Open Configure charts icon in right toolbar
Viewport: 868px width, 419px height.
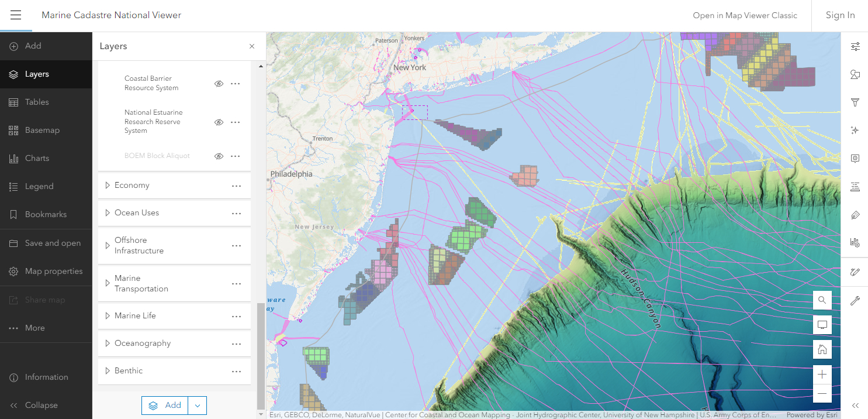(855, 243)
